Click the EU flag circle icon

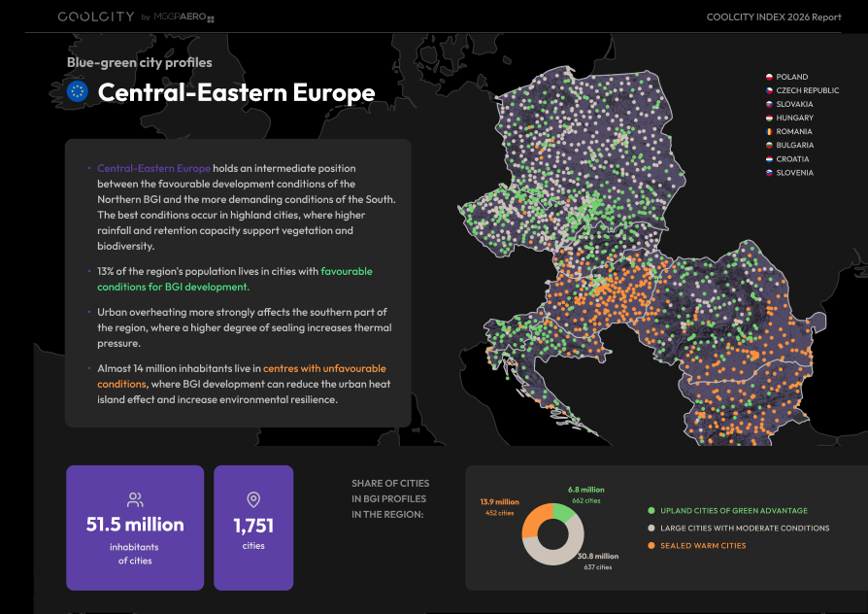click(x=78, y=91)
